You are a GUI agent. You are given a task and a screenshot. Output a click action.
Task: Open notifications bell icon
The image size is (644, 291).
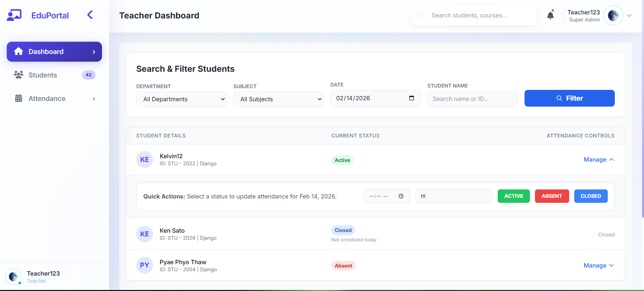(x=550, y=15)
